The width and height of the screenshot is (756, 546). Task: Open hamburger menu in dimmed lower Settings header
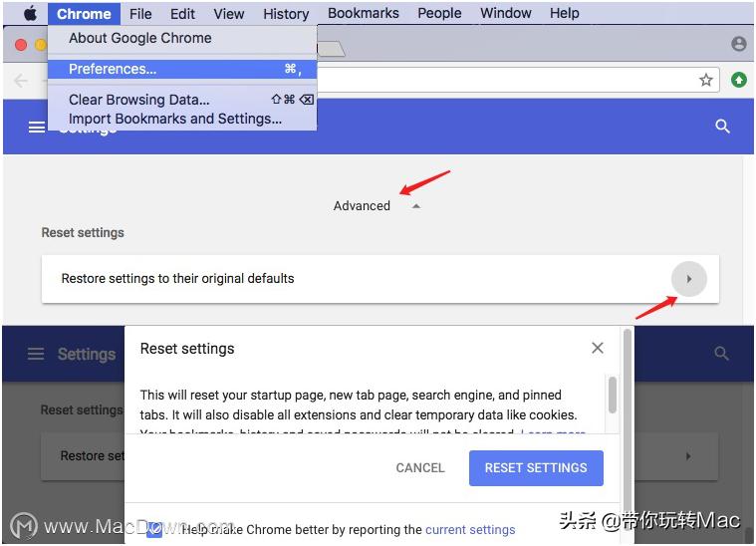click(x=36, y=354)
